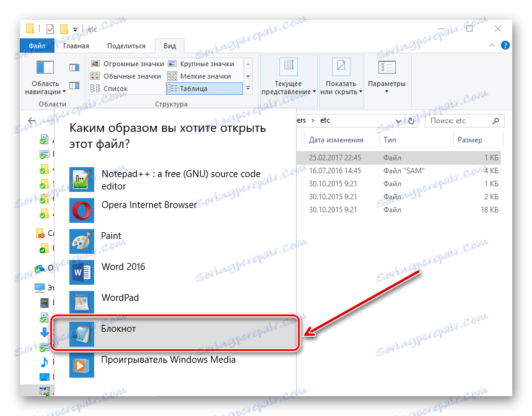The width and height of the screenshot is (532, 416).
Task: Click Notepad++ source code editor label
Action: point(181,180)
